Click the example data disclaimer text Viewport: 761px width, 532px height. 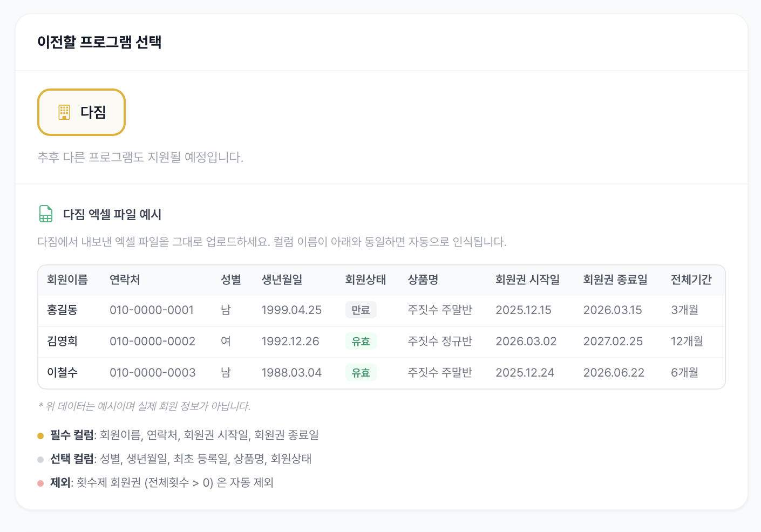pos(144,407)
